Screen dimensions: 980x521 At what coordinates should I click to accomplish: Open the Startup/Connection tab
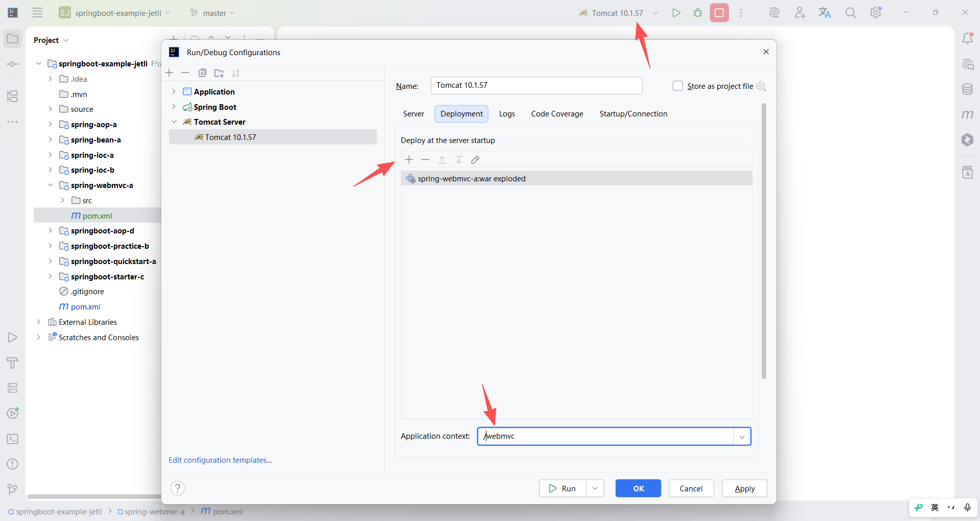pos(633,114)
